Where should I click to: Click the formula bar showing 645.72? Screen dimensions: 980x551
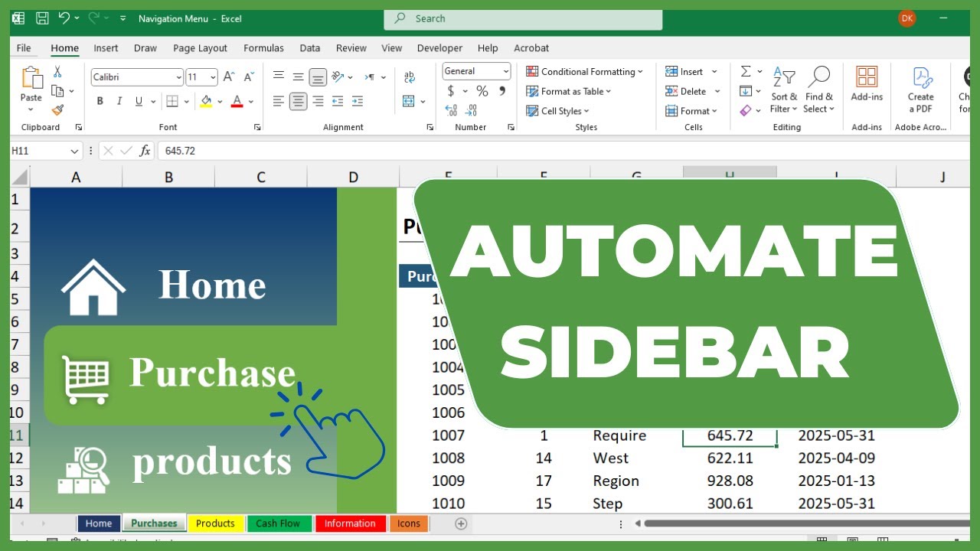pyautogui.click(x=563, y=151)
